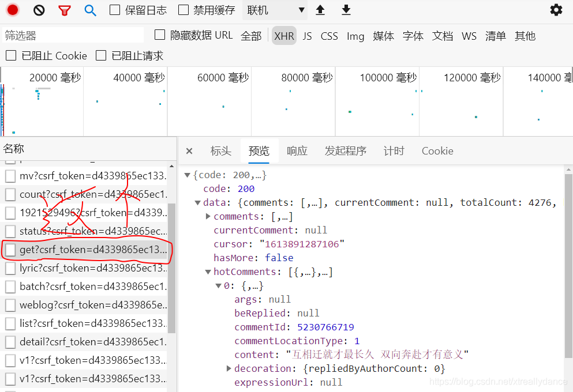Filter requests by 媒体

tap(383, 36)
